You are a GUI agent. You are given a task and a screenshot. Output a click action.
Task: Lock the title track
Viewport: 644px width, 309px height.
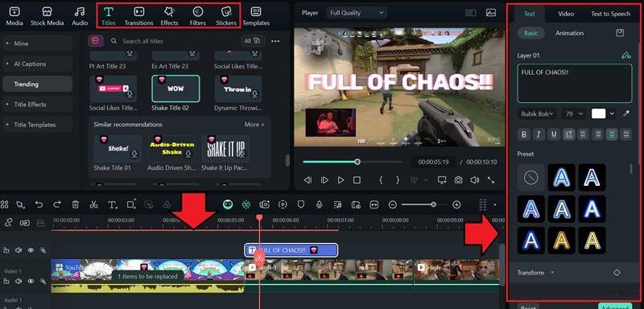point(6,250)
